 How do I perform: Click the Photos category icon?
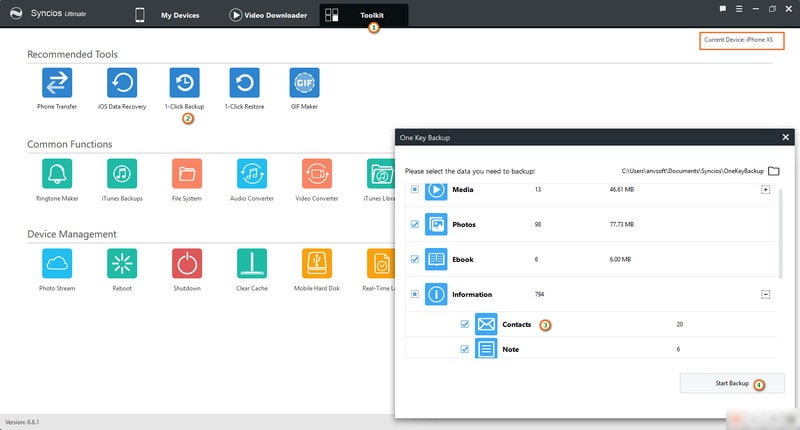[436, 224]
